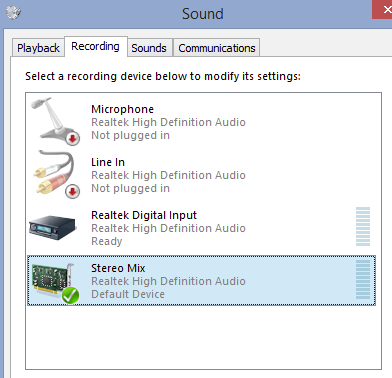Click 'Not plugged in' under Microphone

[x=130, y=135]
